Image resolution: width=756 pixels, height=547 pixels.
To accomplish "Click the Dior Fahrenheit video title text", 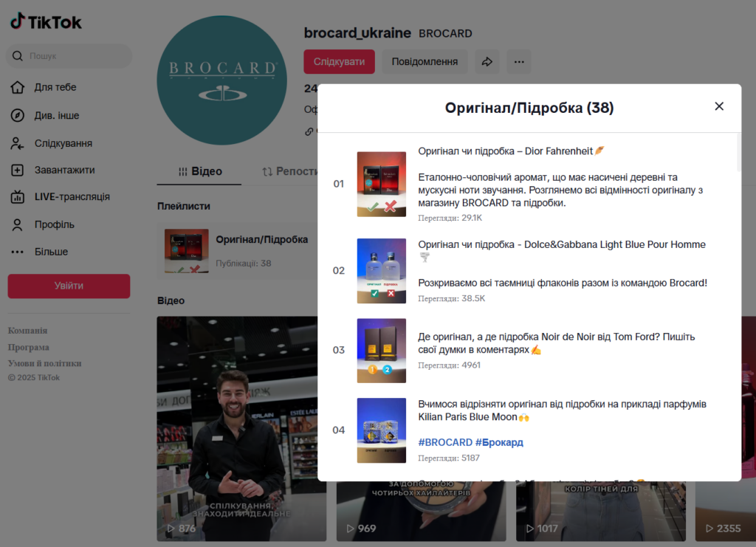I will coord(511,151).
